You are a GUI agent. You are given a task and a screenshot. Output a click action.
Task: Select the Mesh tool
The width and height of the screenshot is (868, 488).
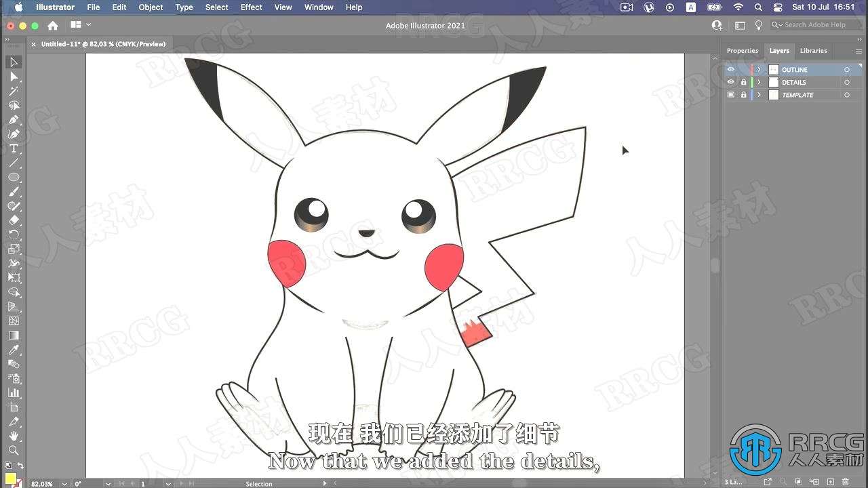point(14,321)
